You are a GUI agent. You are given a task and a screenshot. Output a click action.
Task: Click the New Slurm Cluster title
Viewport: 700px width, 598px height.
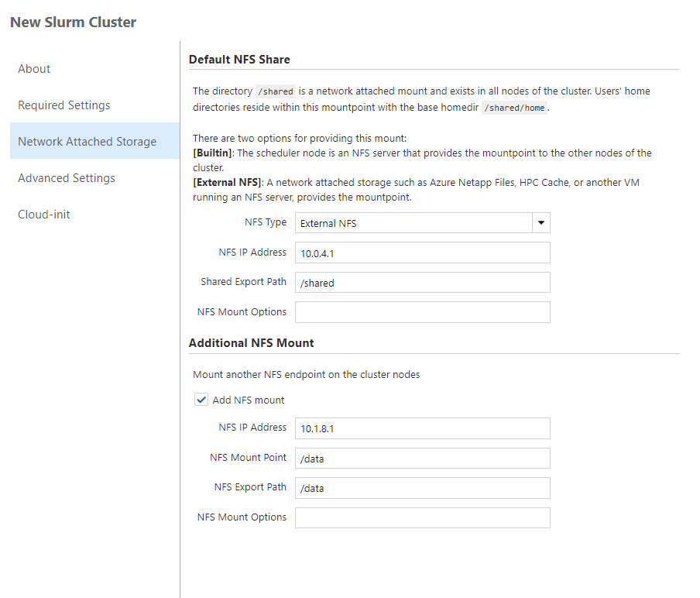(74, 22)
